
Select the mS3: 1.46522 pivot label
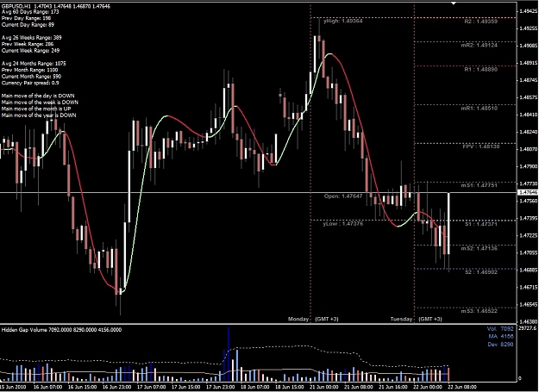(x=479, y=311)
